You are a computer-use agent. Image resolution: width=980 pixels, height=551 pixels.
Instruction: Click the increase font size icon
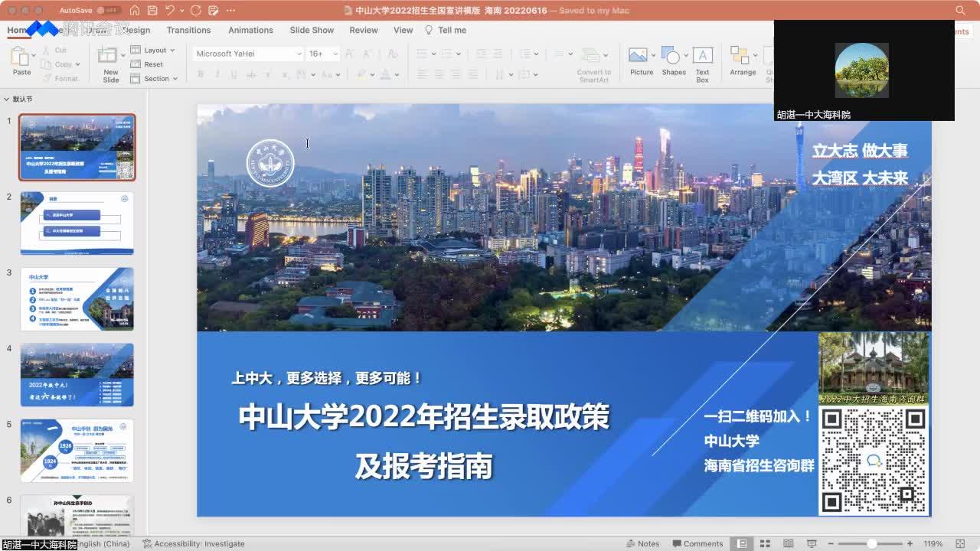[x=350, y=54]
